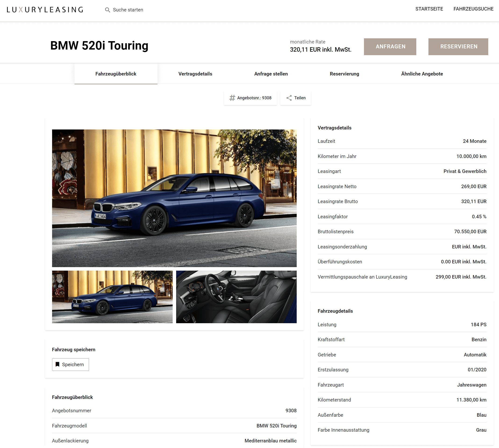Click the Außenfarbe value Blau
This screenshot has height=448, width=499.
point(481,415)
